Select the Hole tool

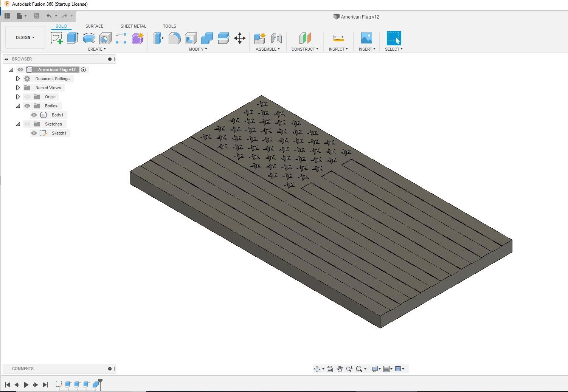(x=105, y=38)
